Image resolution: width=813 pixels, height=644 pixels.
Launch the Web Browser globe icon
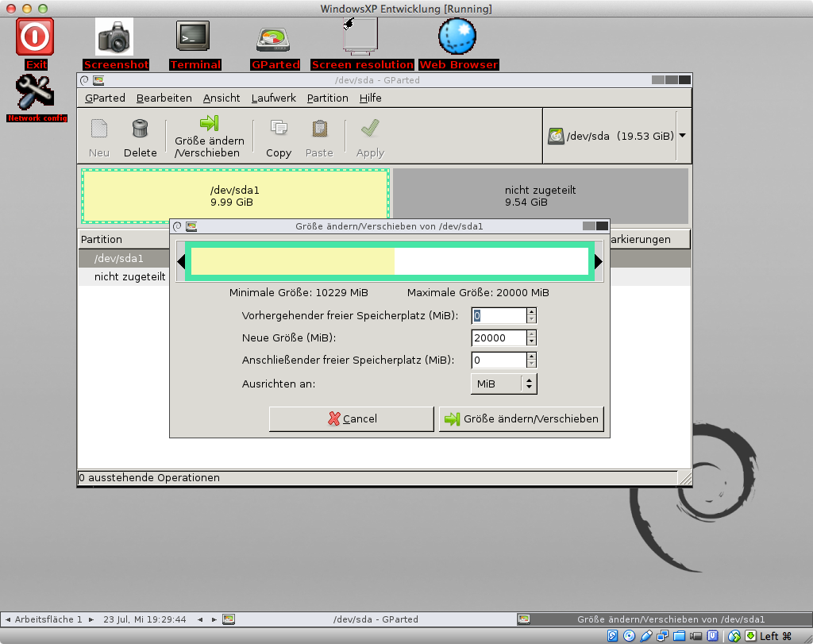point(457,37)
